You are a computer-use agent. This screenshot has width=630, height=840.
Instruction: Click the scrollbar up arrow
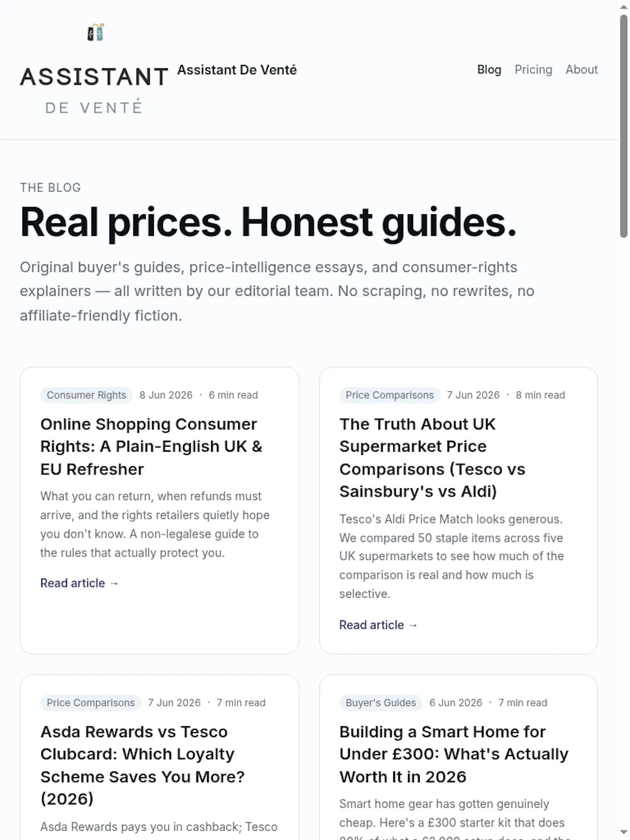pyautogui.click(x=624, y=7)
